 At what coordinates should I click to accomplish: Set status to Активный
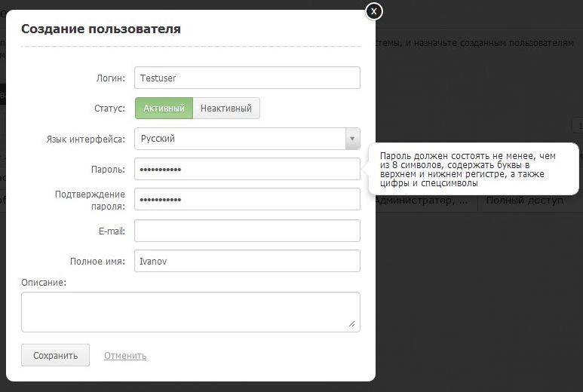click(x=164, y=108)
